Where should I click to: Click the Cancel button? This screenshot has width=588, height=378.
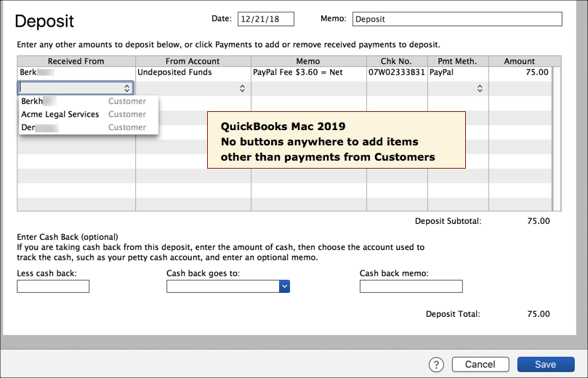(480, 364)
